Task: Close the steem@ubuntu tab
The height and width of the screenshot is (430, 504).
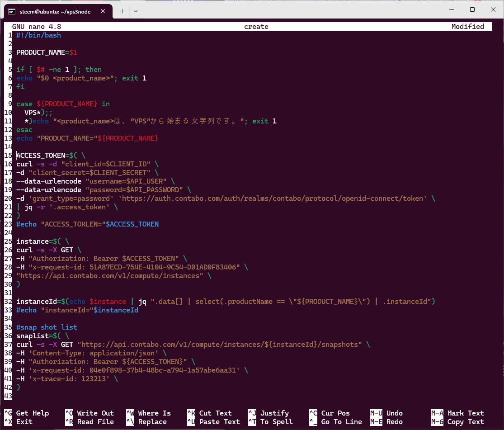Action: 103,11
